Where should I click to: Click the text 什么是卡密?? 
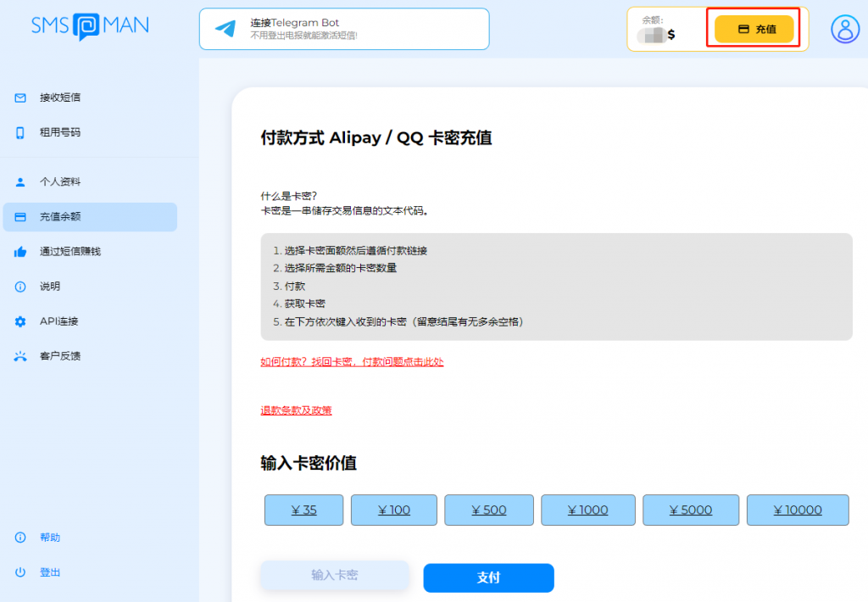(x=289, y=196)
